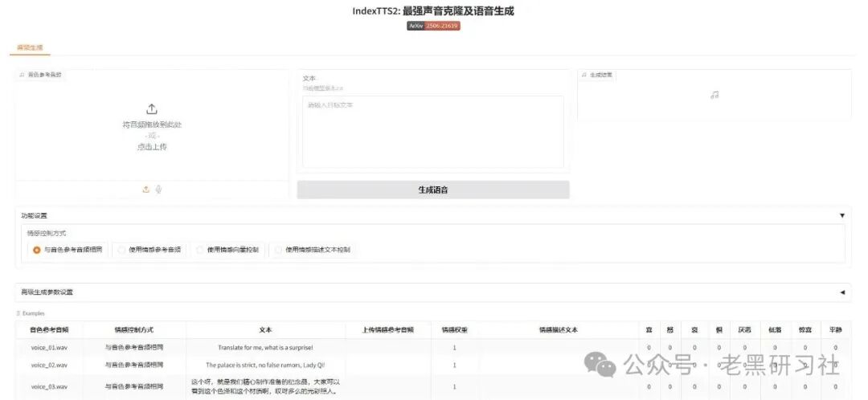This screenshot has width=868, height=400.
Task: Select the small orange upload source icon
Action: [146, 190]
